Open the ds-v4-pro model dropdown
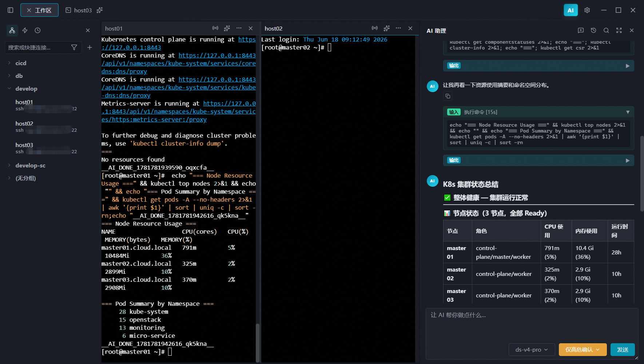 coord(532,349)
